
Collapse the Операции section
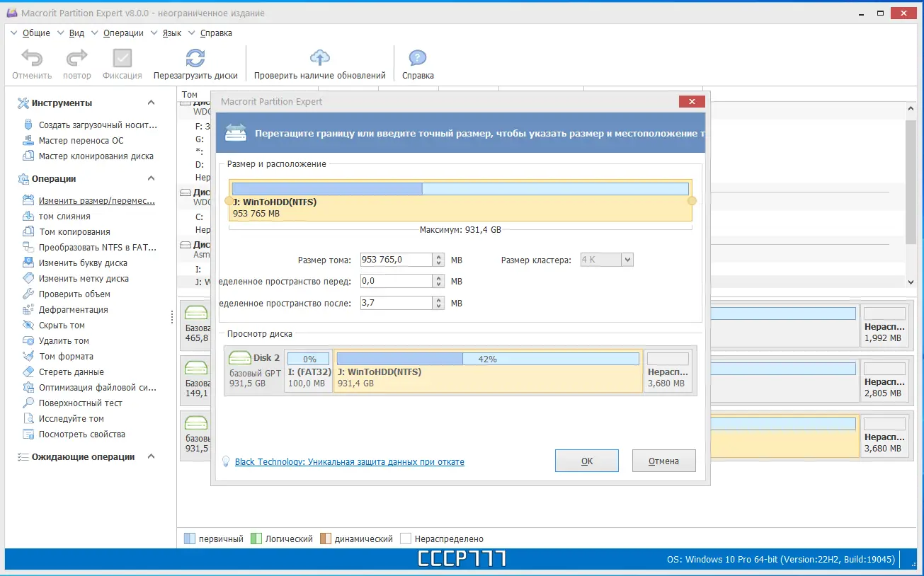coord(151,179)
